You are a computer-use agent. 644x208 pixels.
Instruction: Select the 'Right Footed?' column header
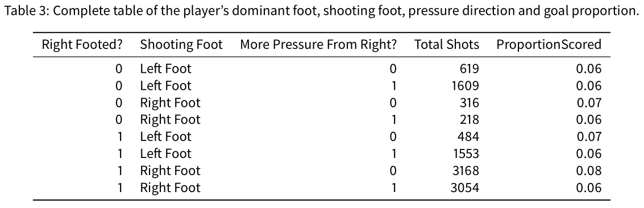tap(82, 44)
